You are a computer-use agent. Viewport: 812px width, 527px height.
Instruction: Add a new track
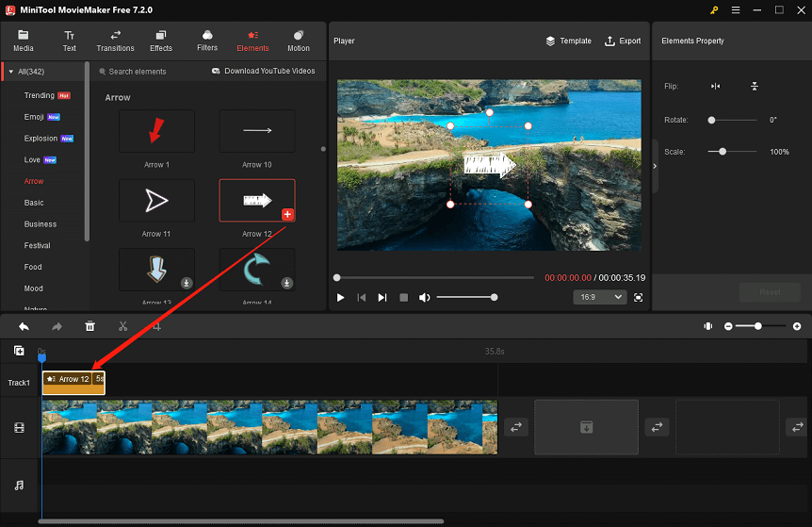click(19, 351)
